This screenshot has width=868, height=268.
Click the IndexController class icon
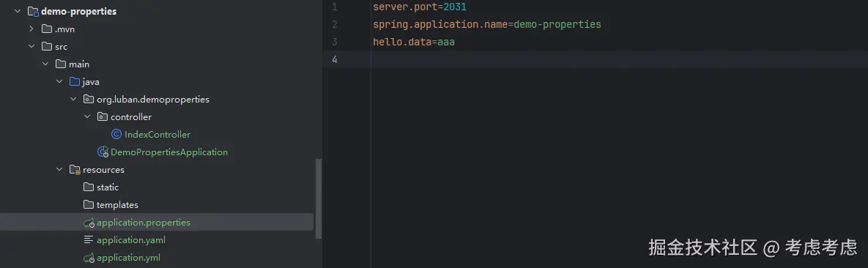pos(116,134)
